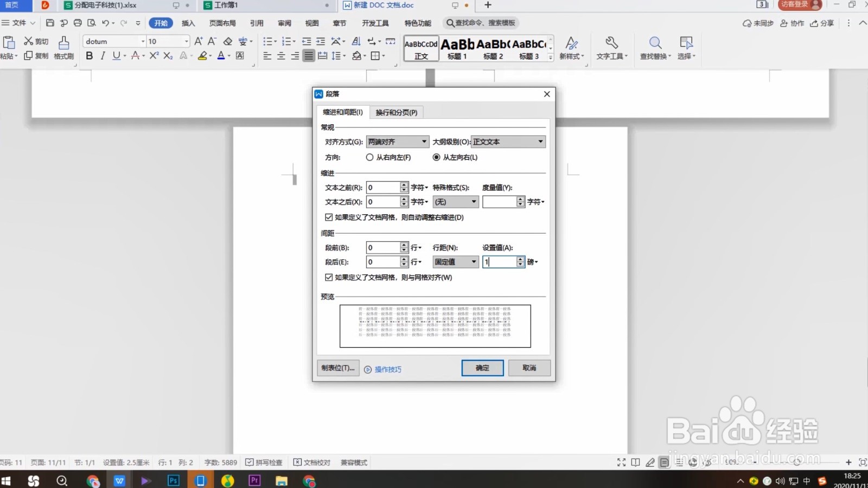
Task: Open the unit dropdown beside the 段前 field
Action: [x=416, y=248]
